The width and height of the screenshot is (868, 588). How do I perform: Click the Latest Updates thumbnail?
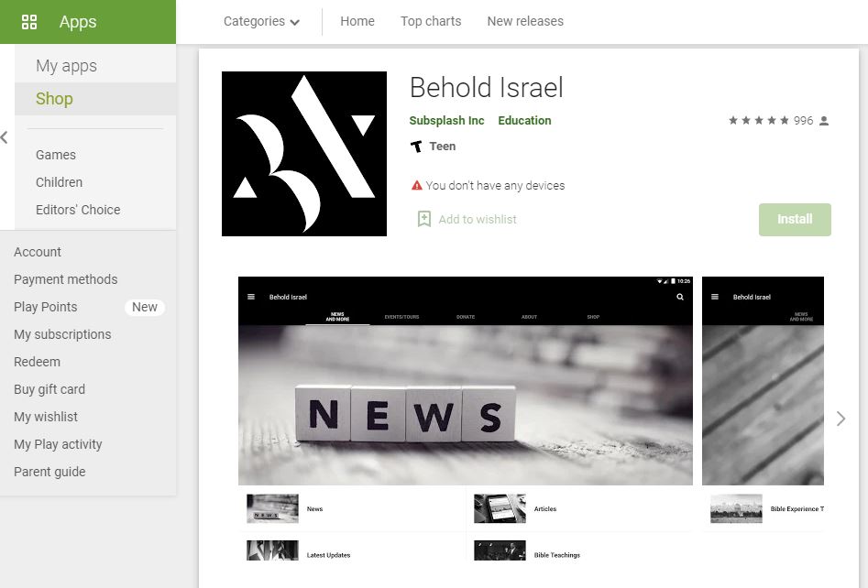tap(272, 550)
